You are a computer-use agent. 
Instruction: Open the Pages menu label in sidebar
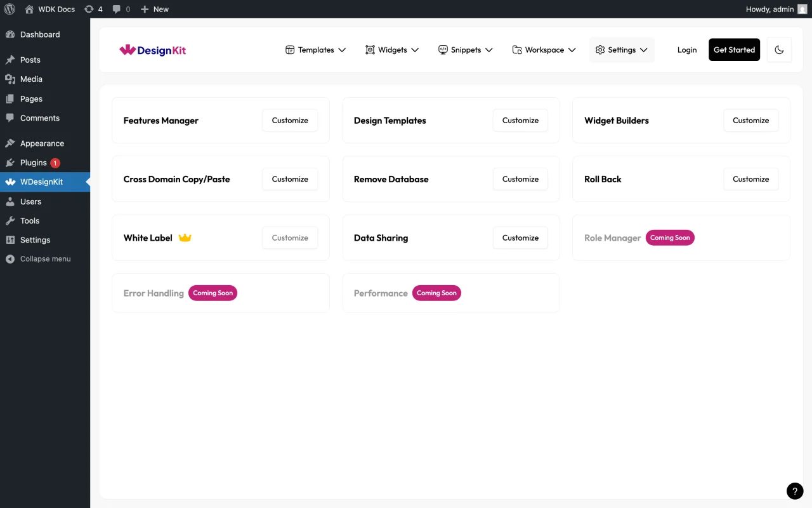click(31, 98)
